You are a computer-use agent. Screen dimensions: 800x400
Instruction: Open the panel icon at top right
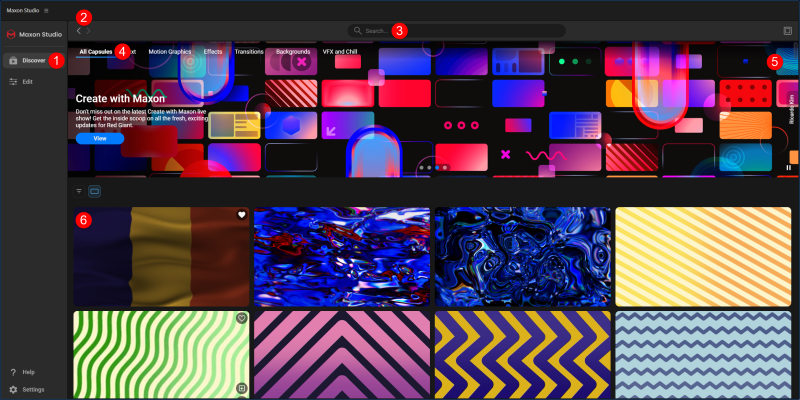coord(788,31)
